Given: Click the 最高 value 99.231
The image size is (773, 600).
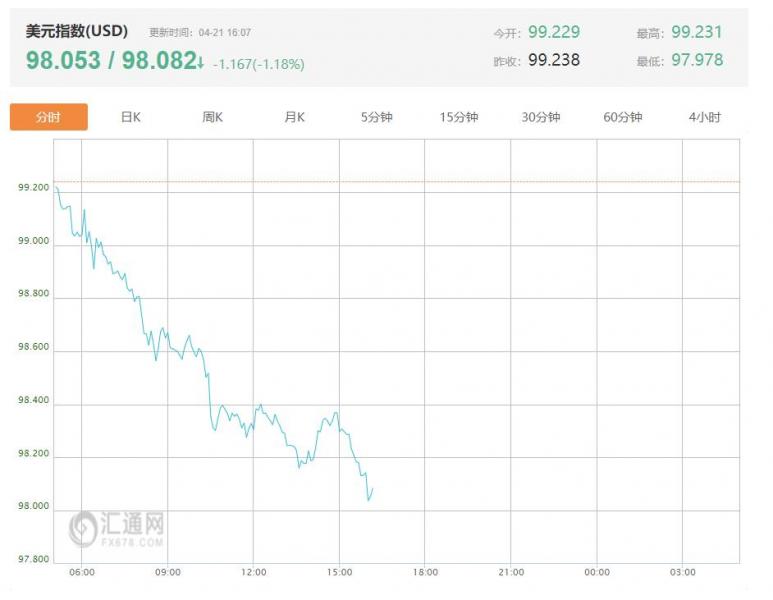Looking at the screenshot, I should pos(697,32).
